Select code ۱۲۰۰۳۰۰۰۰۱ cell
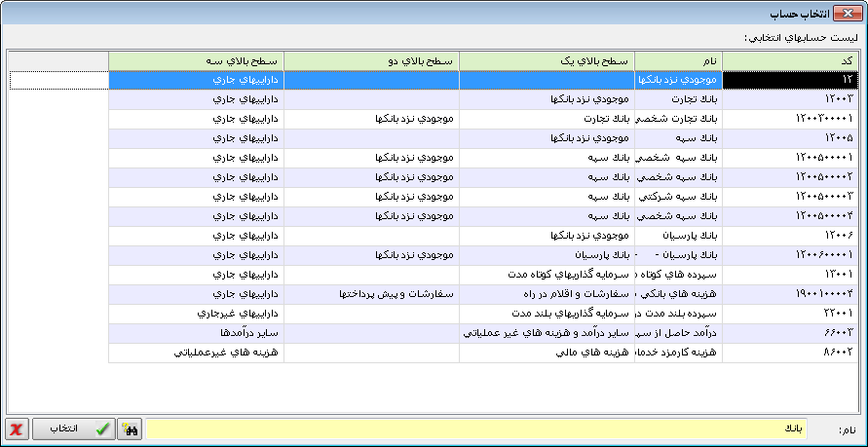868x447 pixels. coord(790,119)
